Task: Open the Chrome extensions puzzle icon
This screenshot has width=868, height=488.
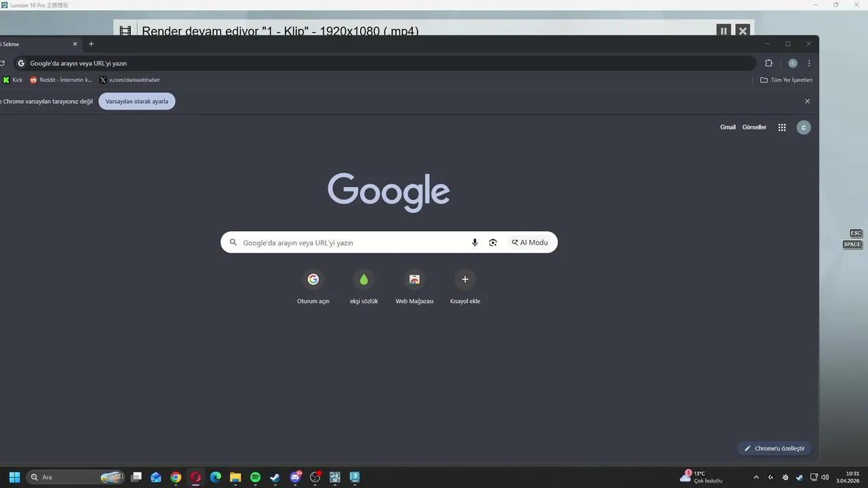Action: [768, 63]
